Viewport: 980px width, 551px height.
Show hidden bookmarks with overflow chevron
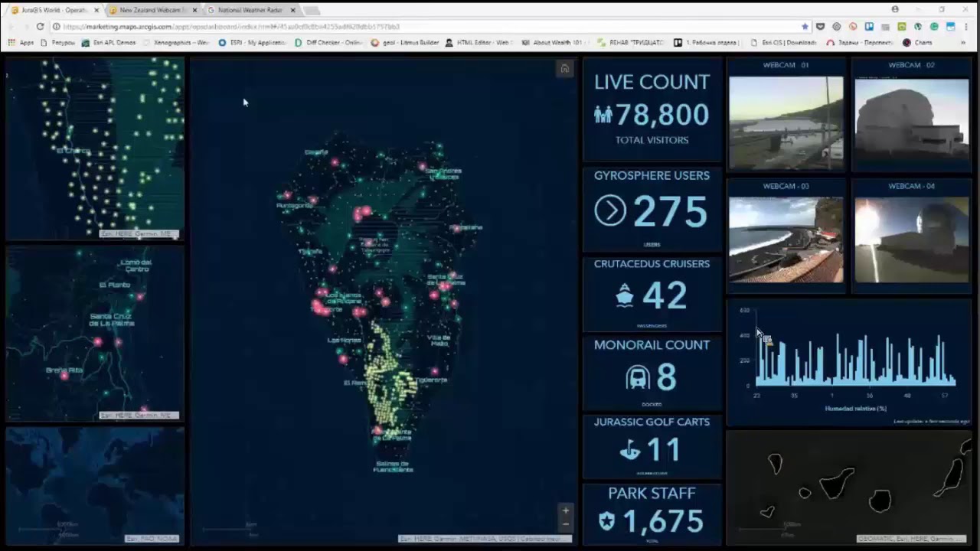[963, 43]
